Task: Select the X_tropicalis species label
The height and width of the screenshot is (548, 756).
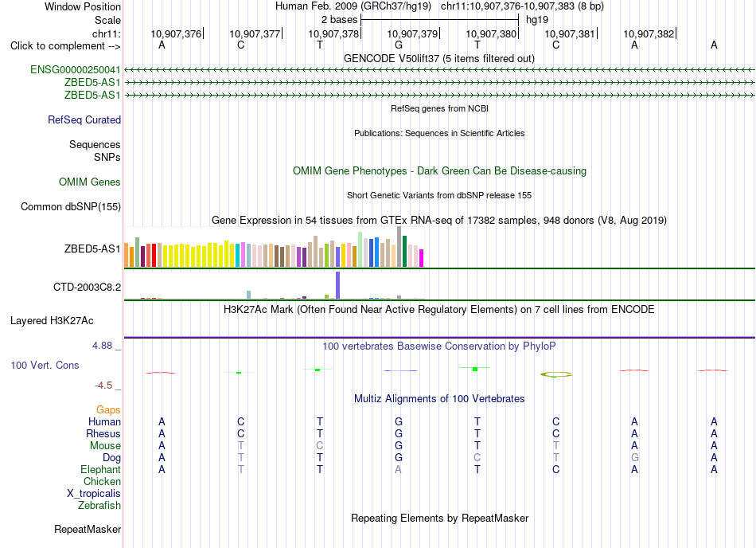Action: (x=94, y=494)
